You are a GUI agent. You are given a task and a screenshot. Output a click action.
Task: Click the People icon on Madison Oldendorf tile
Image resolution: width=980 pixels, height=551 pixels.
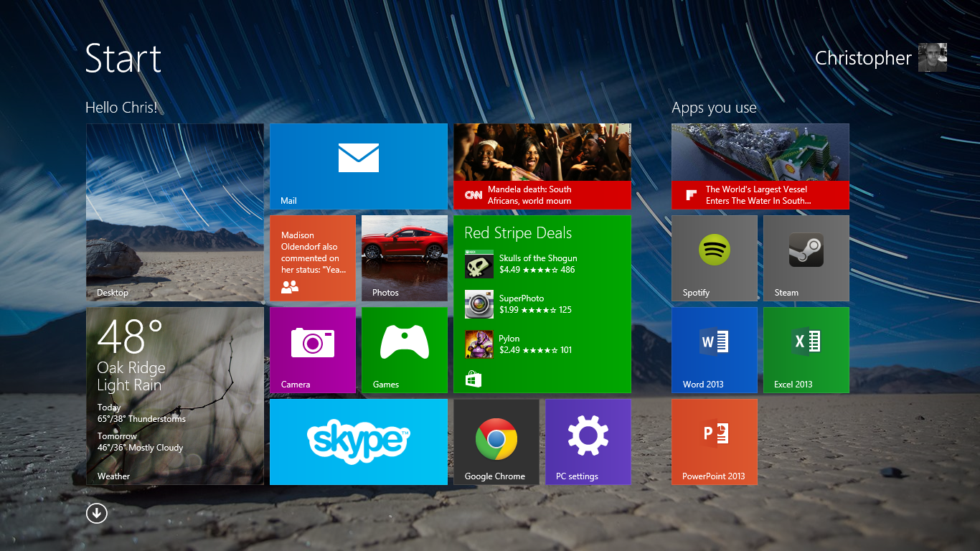[x=290, y=287]
